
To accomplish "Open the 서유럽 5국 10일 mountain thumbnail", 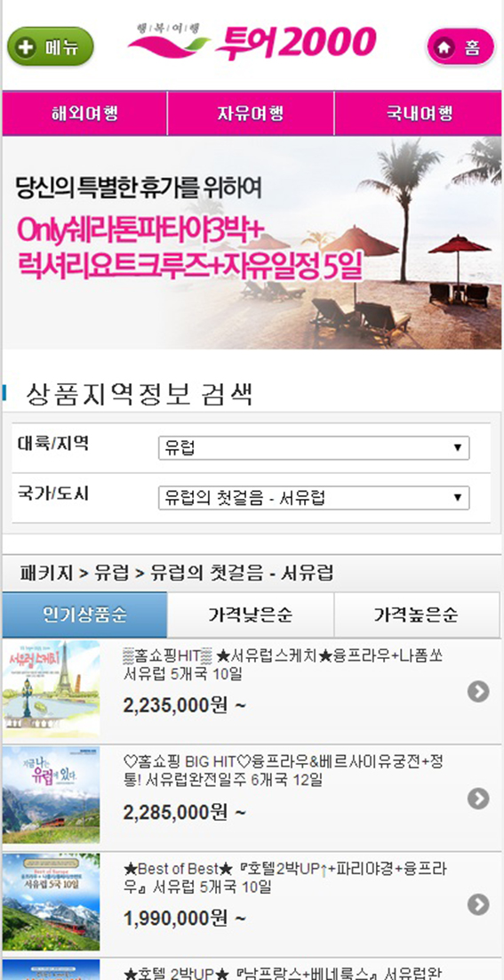I will [52, 902].
